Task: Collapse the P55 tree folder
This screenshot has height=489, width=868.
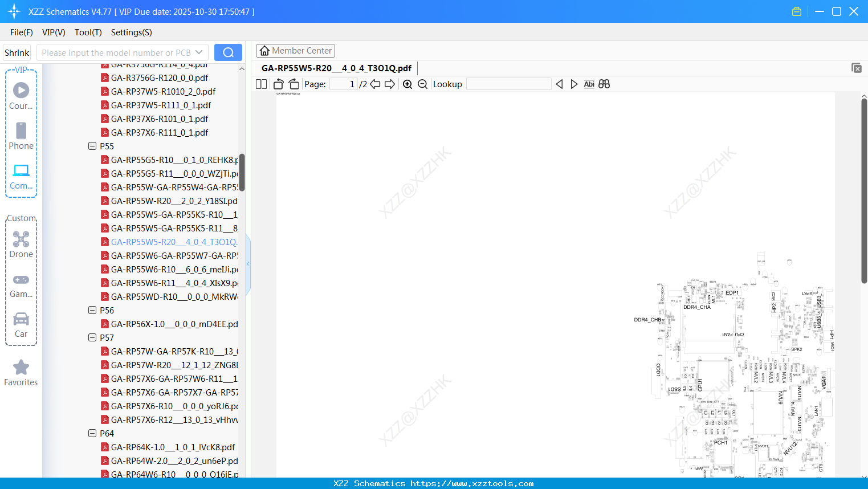Action: (x=92, y=146)
